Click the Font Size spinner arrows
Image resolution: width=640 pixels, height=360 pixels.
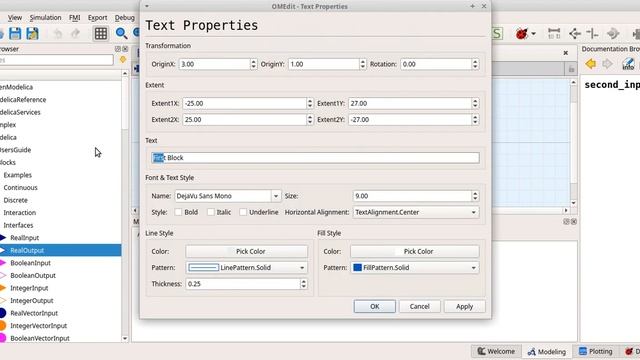click(475, 196)
